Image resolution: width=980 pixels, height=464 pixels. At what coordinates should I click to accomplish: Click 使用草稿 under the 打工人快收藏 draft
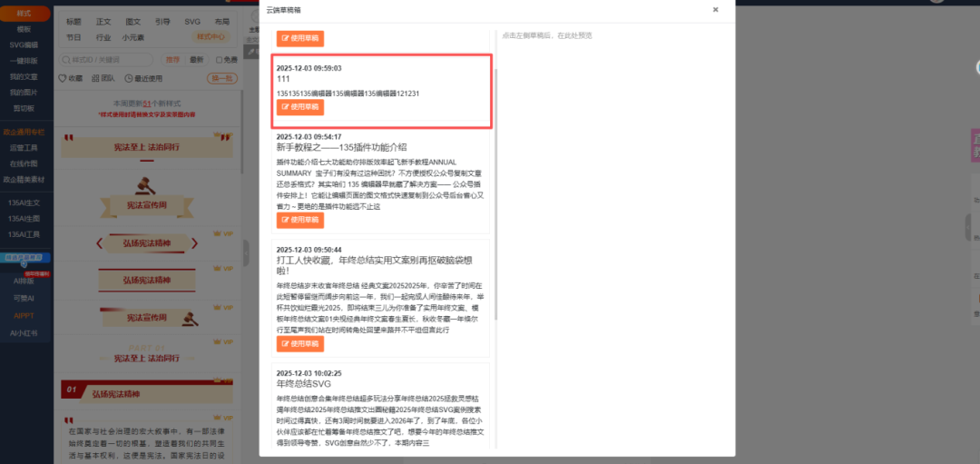click(300, 344)
